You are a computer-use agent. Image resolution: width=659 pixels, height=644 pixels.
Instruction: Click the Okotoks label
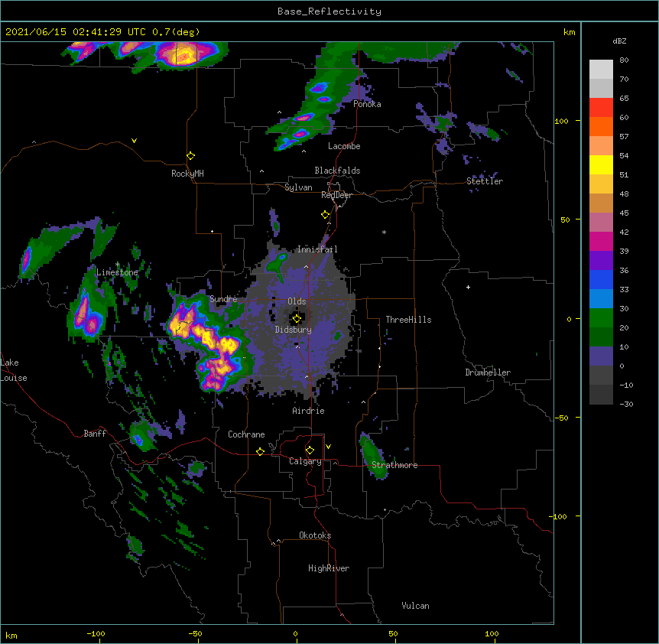point(315,535)
